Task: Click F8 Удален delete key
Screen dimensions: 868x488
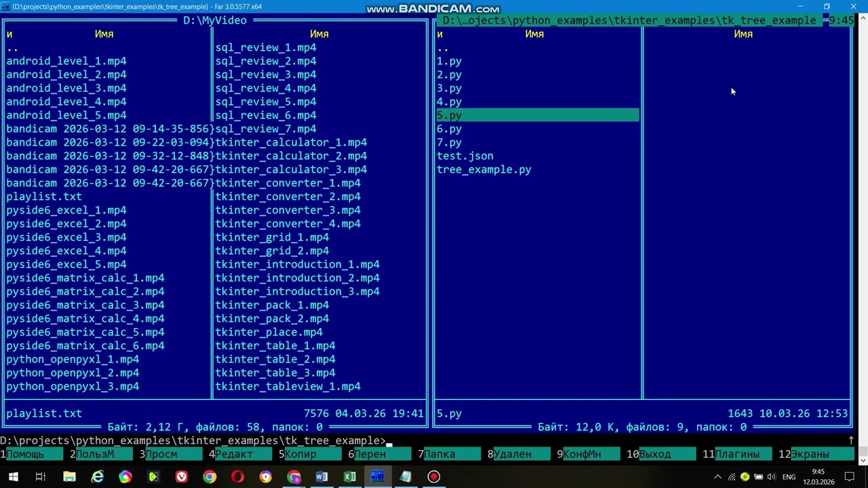Action: [518, 454]
